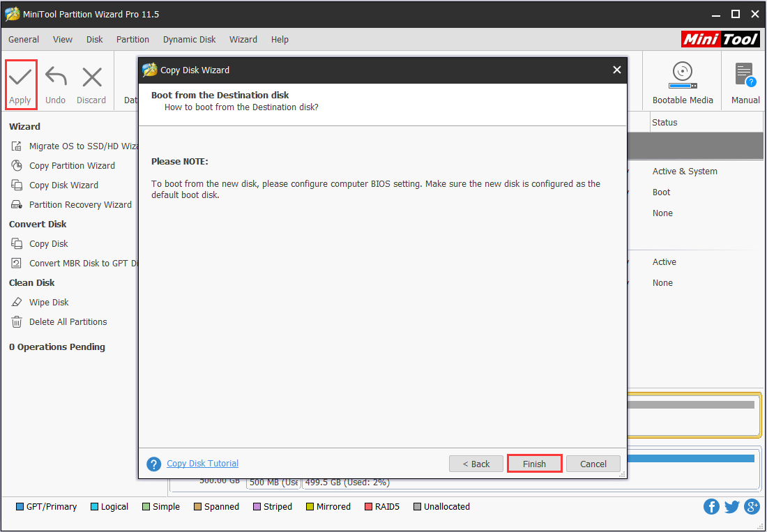Open the Dynamic Disk menu
Screen dimensions: 767x532
[189, 39]
